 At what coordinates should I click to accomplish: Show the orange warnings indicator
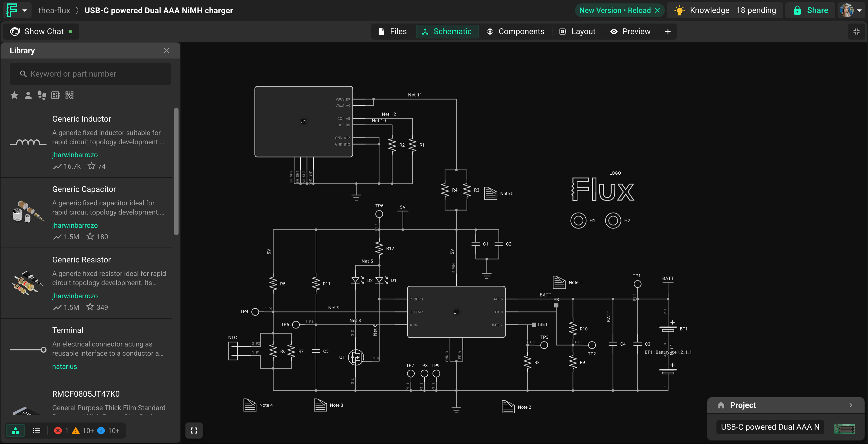[83, 431]
